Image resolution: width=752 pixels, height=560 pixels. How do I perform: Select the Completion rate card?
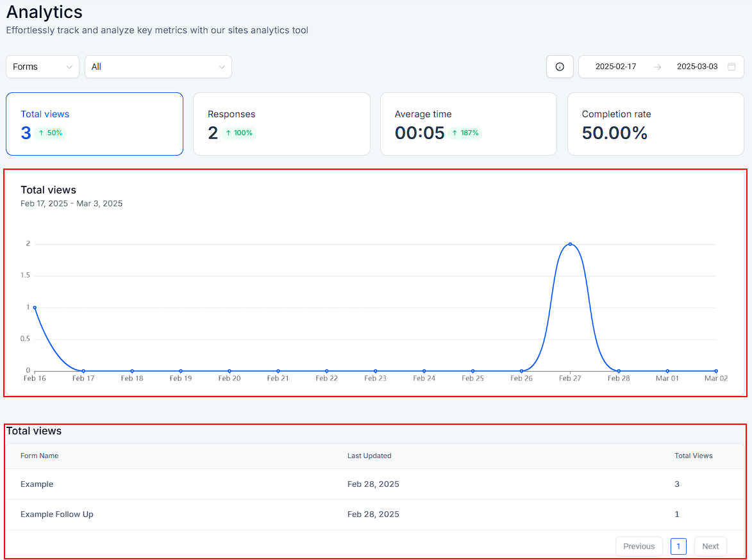click(x=655, y=124)
